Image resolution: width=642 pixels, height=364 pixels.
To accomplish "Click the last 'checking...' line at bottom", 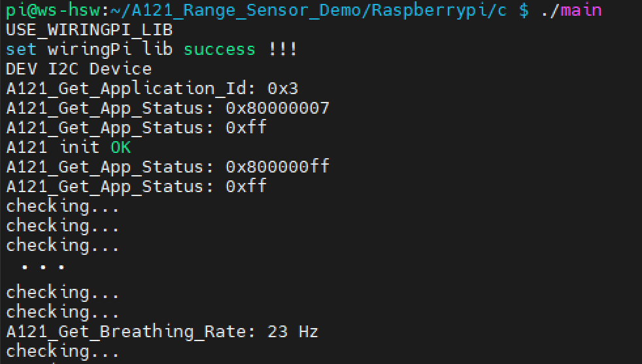I will click(x=62, y=352).
